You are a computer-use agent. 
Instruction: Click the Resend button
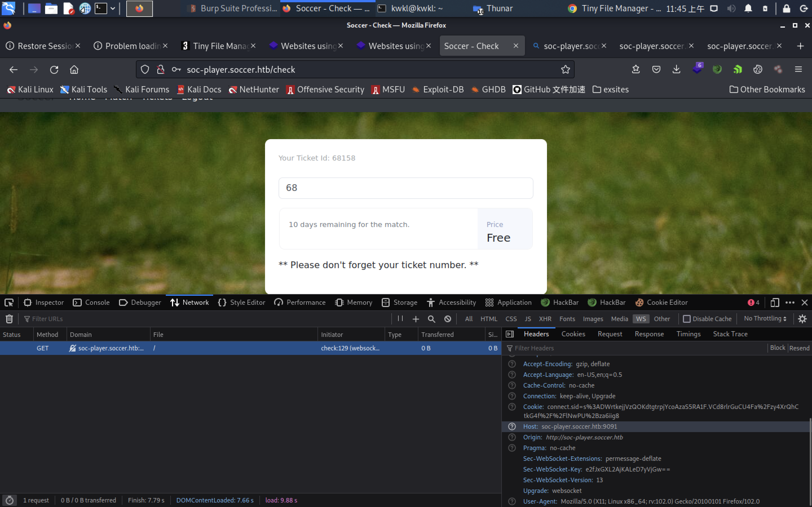tap(799, 348)
